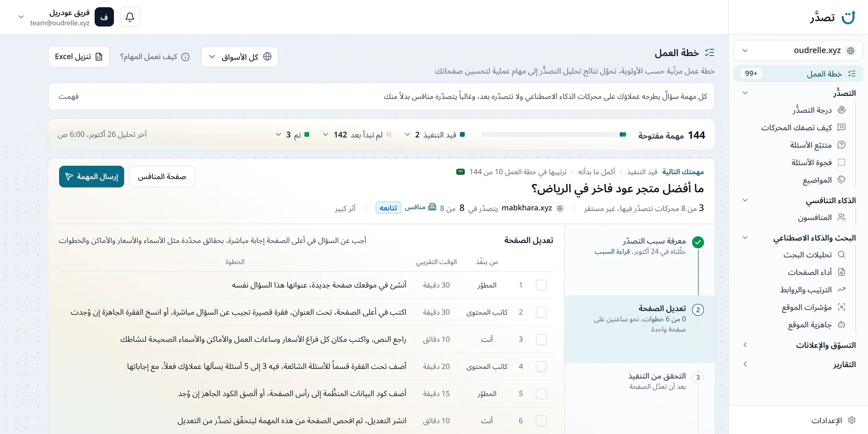Open خطة العمل in the sidebar
The height and width of the screenshot is (434, 868).
[798, 74]
